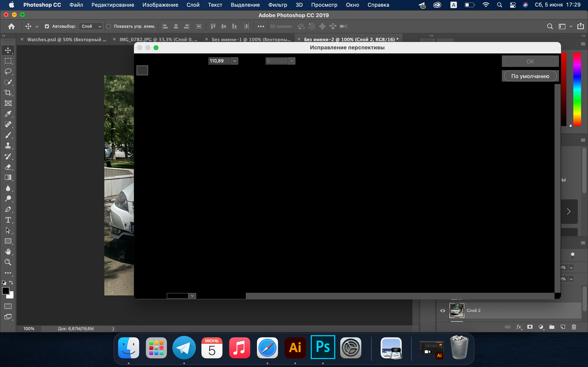This screenshot has width=588, height=367.
Task: Open the zoom dropdown at dialog bottom
Action: point(192,296)
